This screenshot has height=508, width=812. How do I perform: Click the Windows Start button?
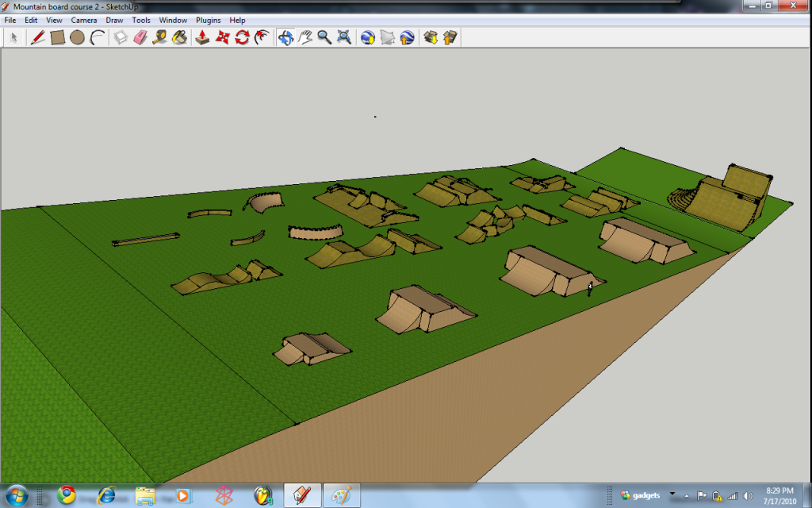click(17, 495)
